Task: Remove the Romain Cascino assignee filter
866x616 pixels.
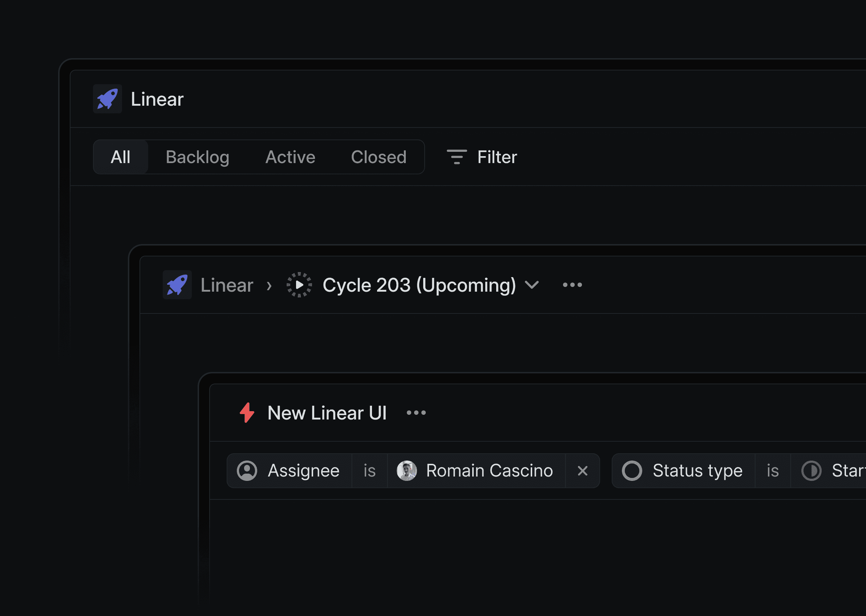Action: [583, 470]
